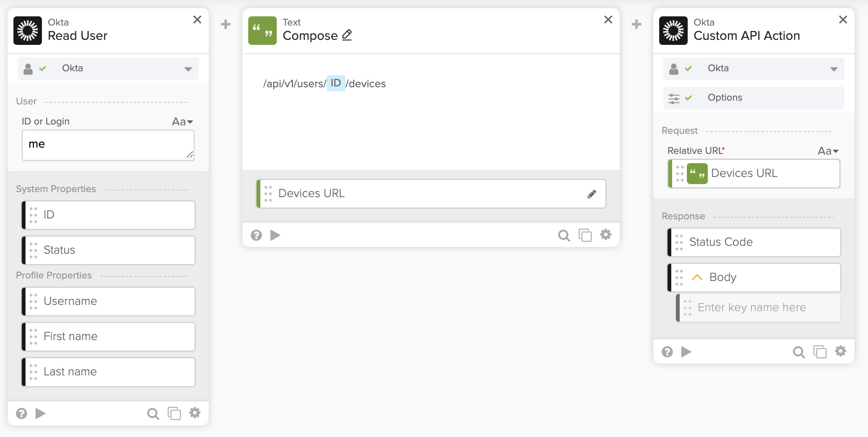Run the Read User card with play icon
This screenshot has height=437, width=868.
(41, 414)
